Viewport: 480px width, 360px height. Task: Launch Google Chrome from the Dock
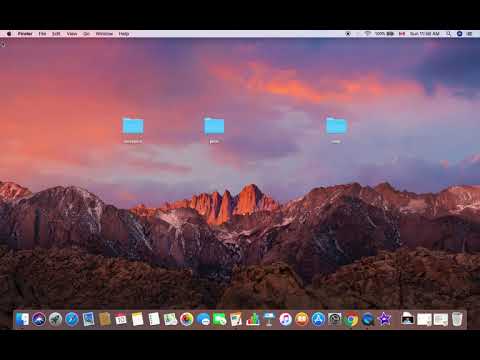[351, 319]
